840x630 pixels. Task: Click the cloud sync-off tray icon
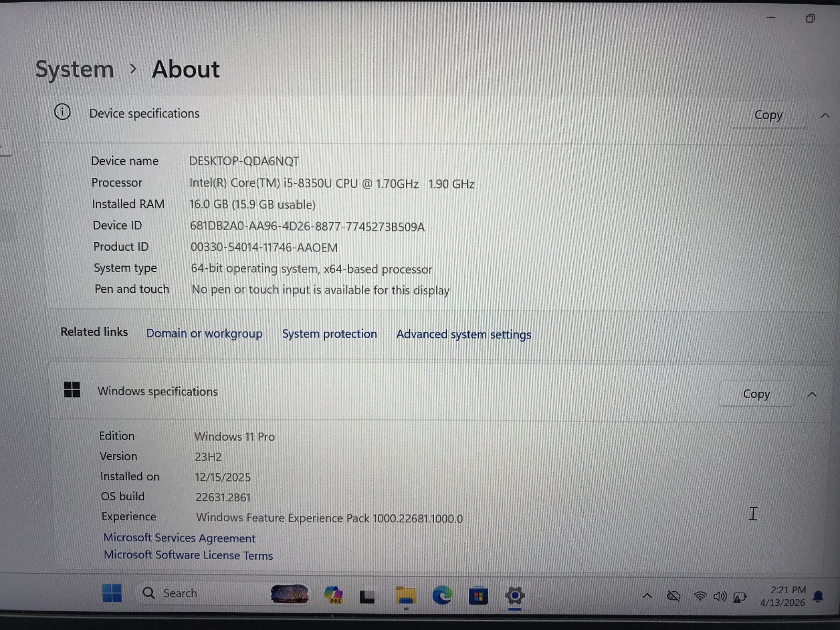click(674, 596)
